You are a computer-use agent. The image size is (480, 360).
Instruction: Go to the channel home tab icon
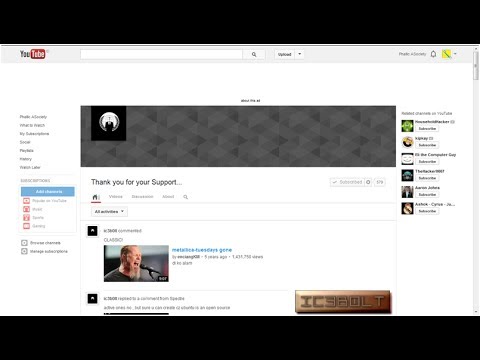point(95,197)
